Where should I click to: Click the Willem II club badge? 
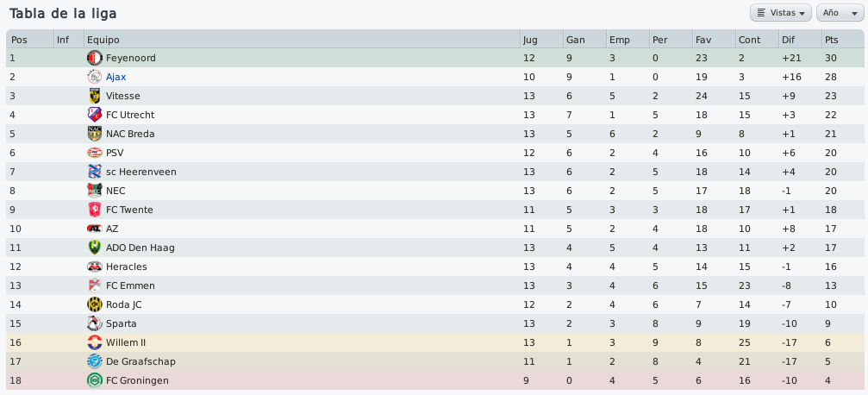[x=95, y=342]
